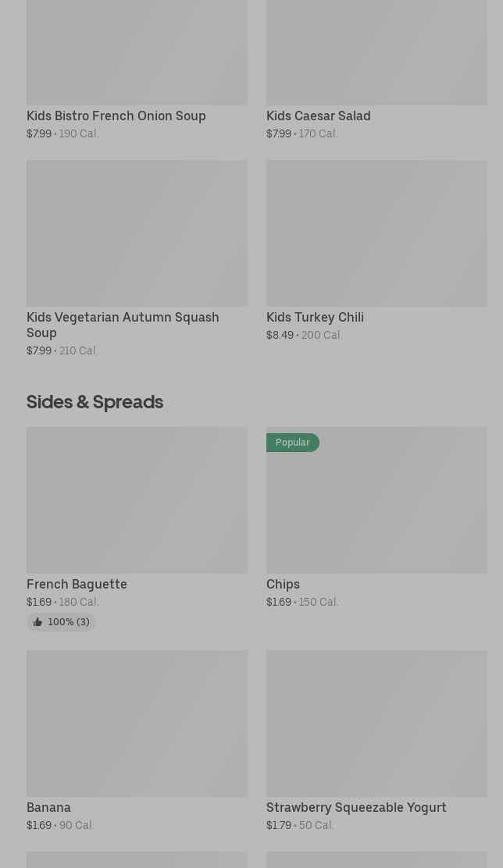Open the Banana item
Image resolution: width=503 pixels, height=868 pixels.
click(48, 807)
